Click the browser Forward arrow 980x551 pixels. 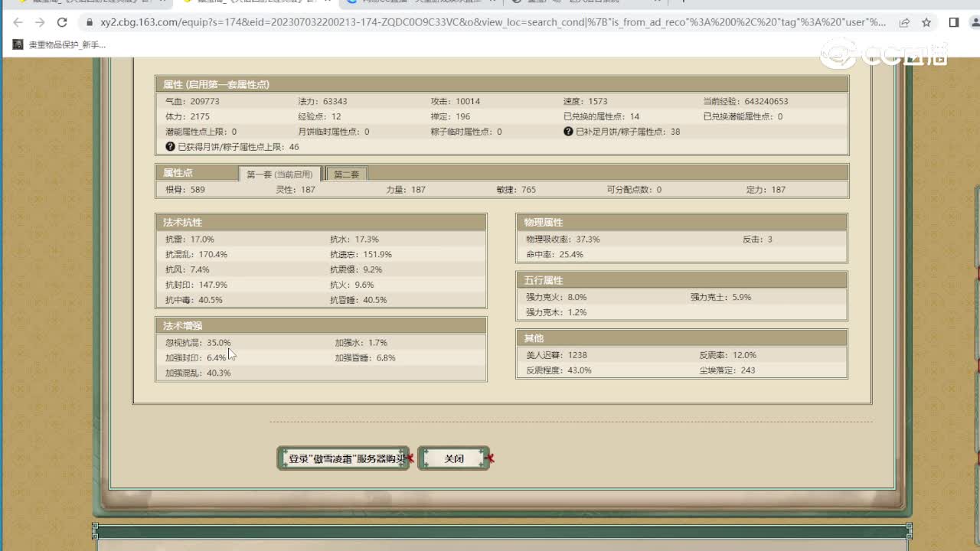[x=40, y=23]
